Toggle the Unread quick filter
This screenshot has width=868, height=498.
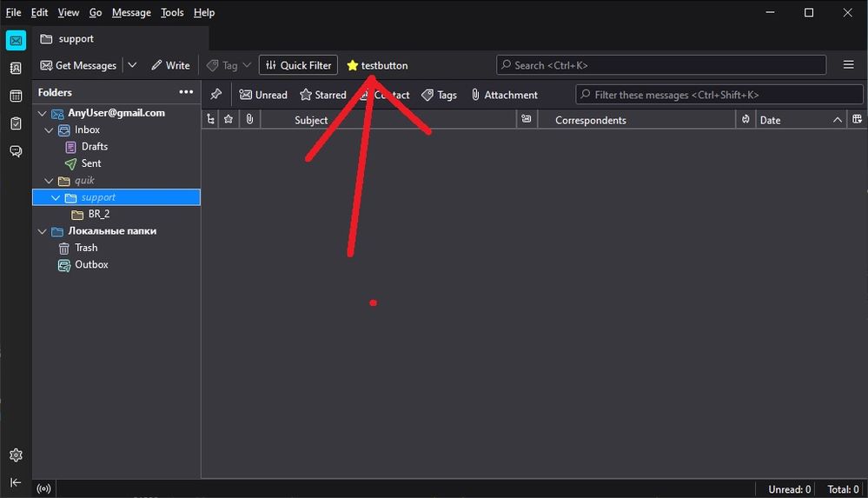[x=263, y=95]
